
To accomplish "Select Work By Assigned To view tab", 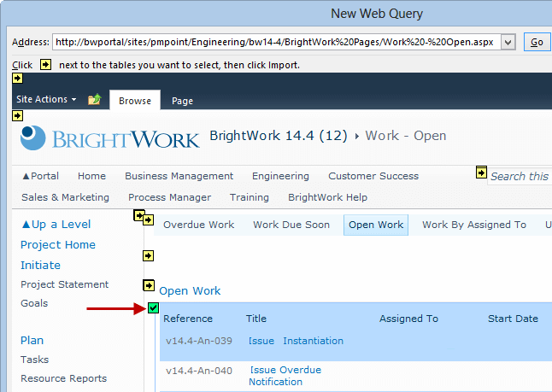I will point(474,225).
